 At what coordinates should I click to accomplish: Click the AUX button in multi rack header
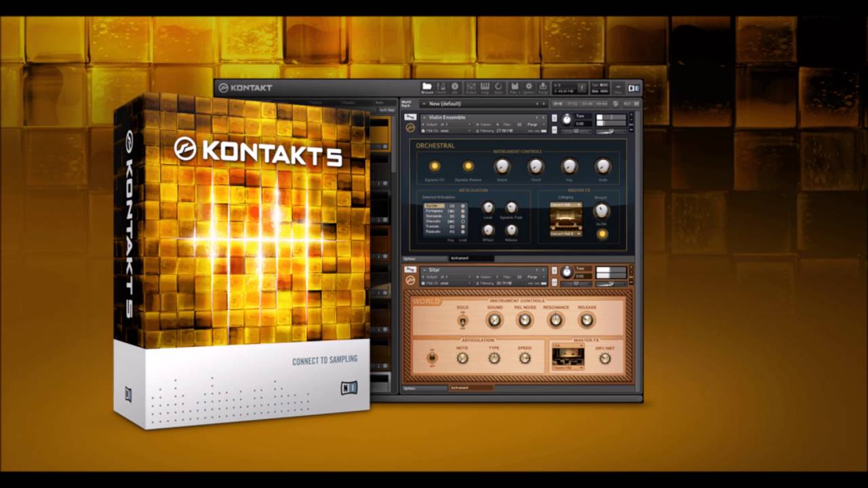[627, 104]
